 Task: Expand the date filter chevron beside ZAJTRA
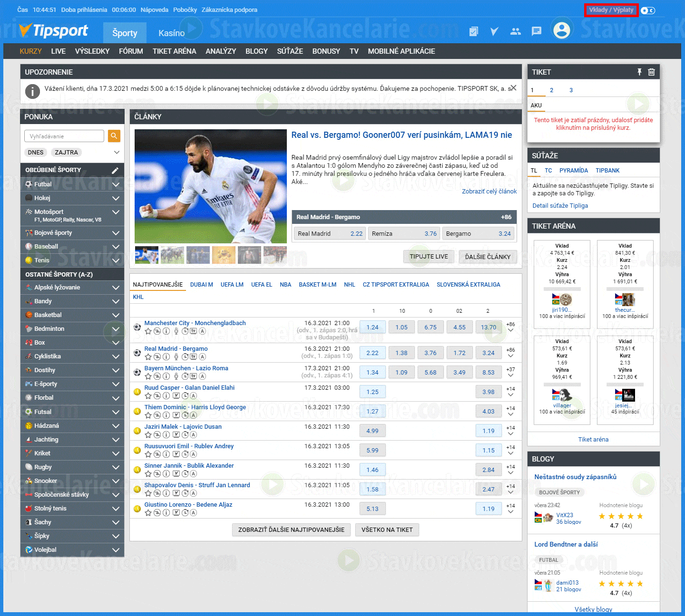point(117,153)
